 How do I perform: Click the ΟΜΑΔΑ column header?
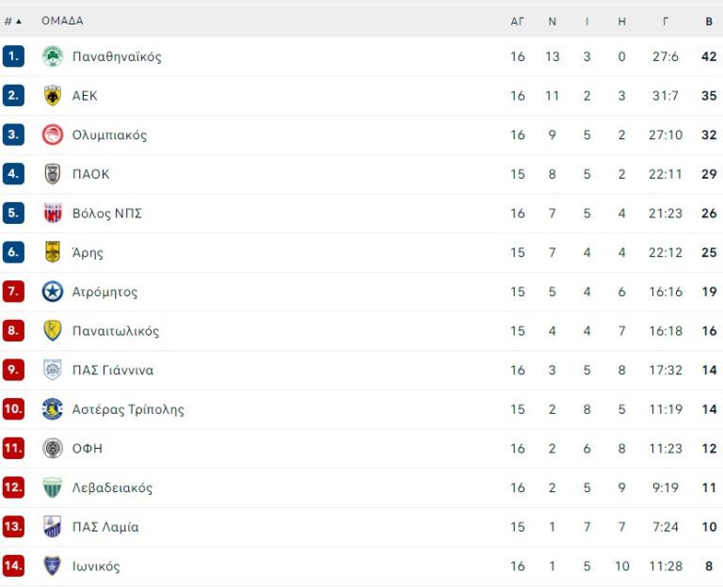tap(62, 21)
